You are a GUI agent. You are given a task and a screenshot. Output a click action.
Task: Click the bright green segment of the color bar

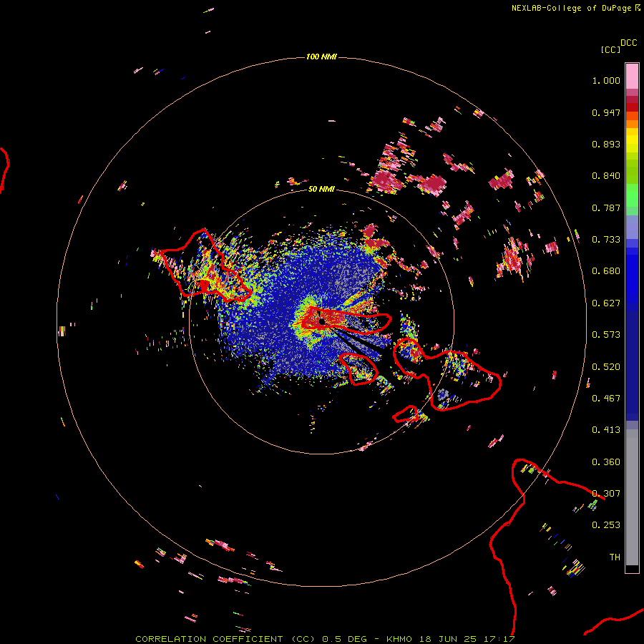632,195
